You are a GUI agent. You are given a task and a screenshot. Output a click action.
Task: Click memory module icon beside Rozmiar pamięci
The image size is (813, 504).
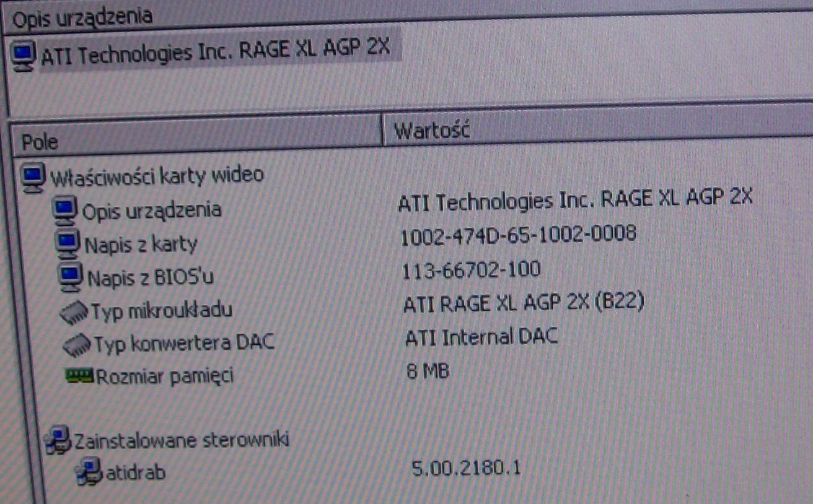coord(80,375)
